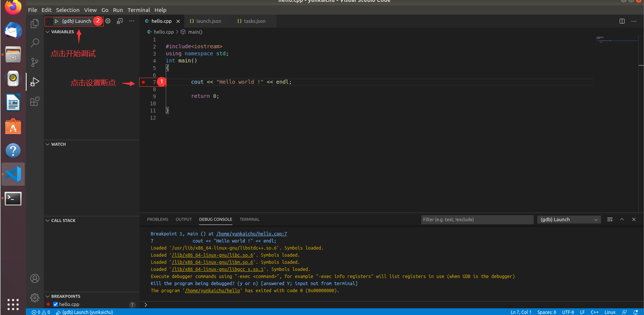Open the /home/yunkaichu/hello link in console

click(213, 291)
